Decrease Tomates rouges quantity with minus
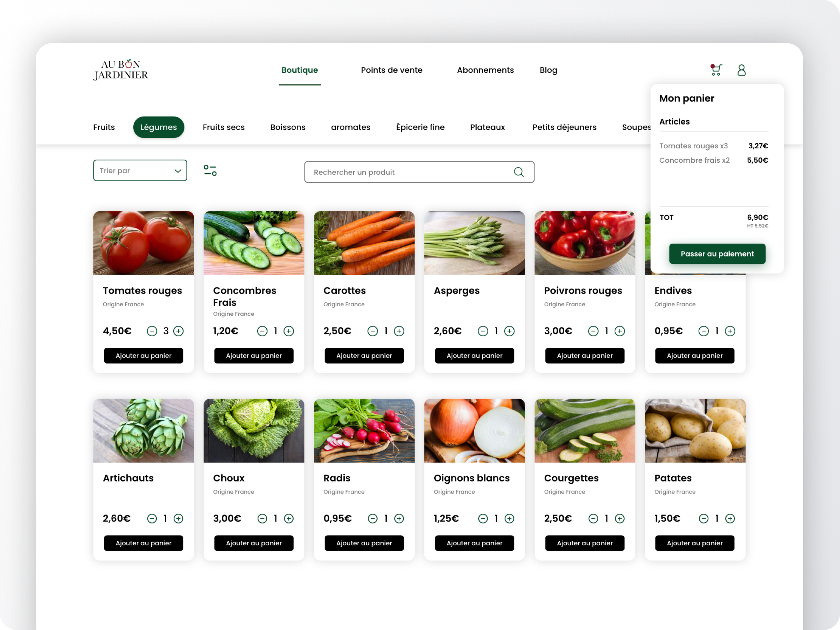The height and width of the screenshot is (630, 840). point(152,331)
